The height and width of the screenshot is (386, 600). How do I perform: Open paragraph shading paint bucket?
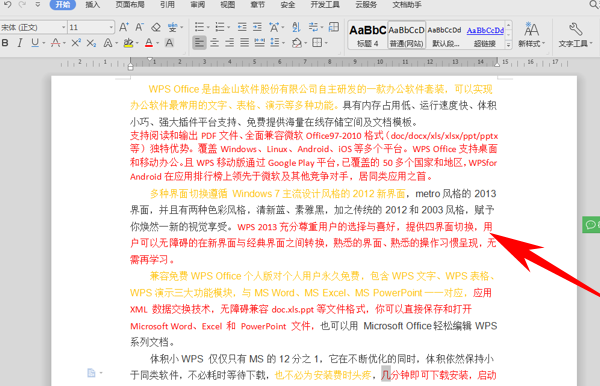[297, 43]
